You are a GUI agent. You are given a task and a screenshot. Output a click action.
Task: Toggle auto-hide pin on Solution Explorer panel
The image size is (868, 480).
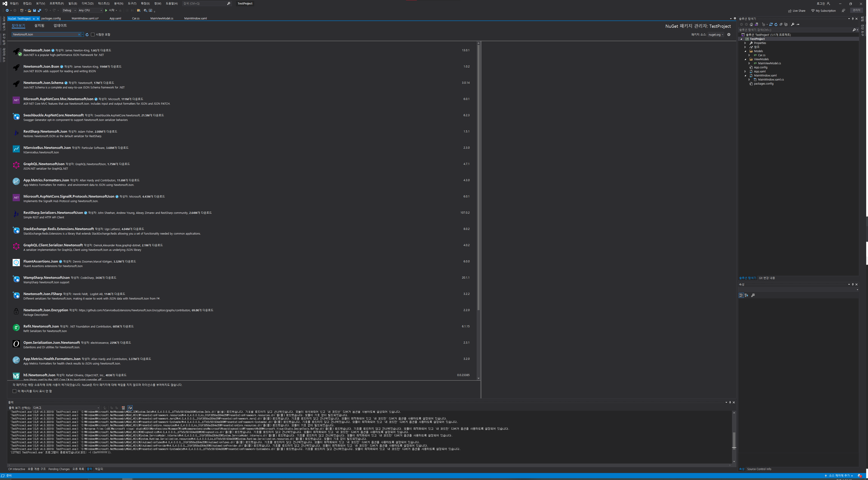click(853, 19)
